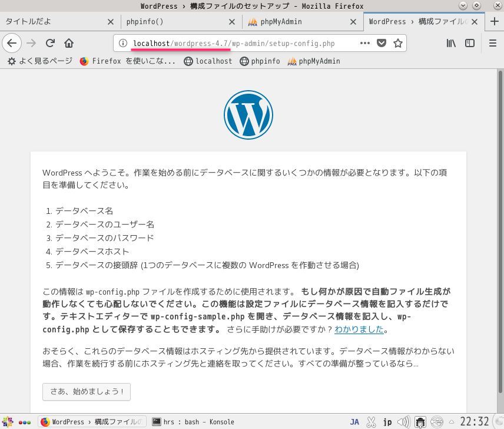504x429 pixels.
Task: Click the page vertical scrollbar
Action: [500, 232]
